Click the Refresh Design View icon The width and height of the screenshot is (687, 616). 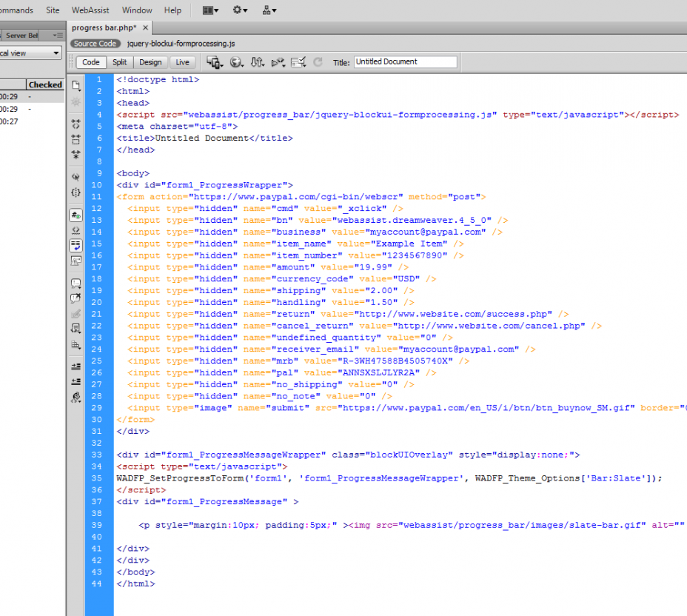[x=318, y=62]
